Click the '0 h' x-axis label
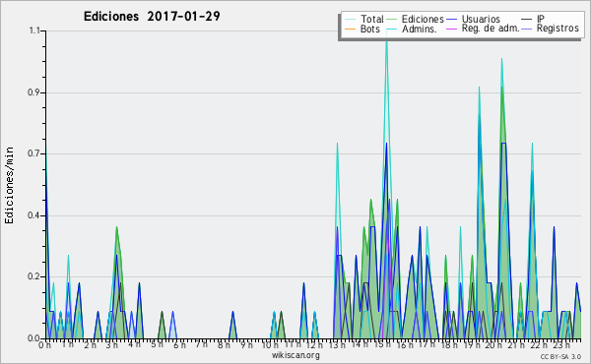 click(45, 345)
